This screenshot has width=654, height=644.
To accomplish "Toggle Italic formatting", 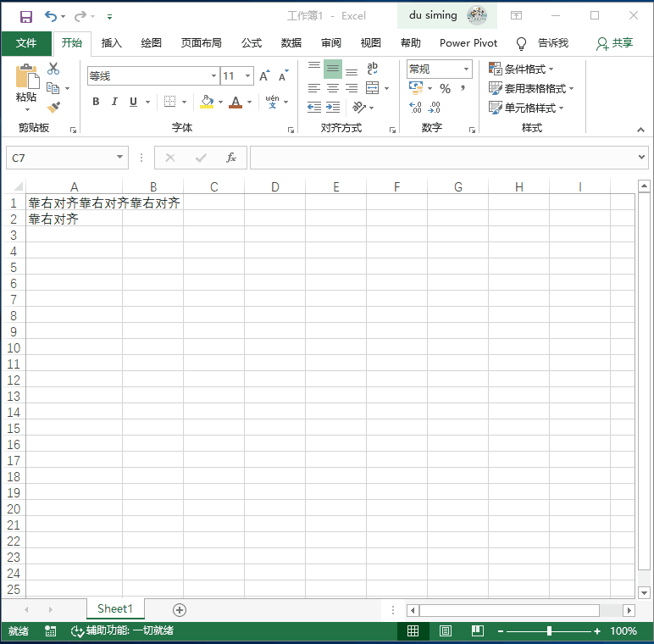I will tap(114, 102).
